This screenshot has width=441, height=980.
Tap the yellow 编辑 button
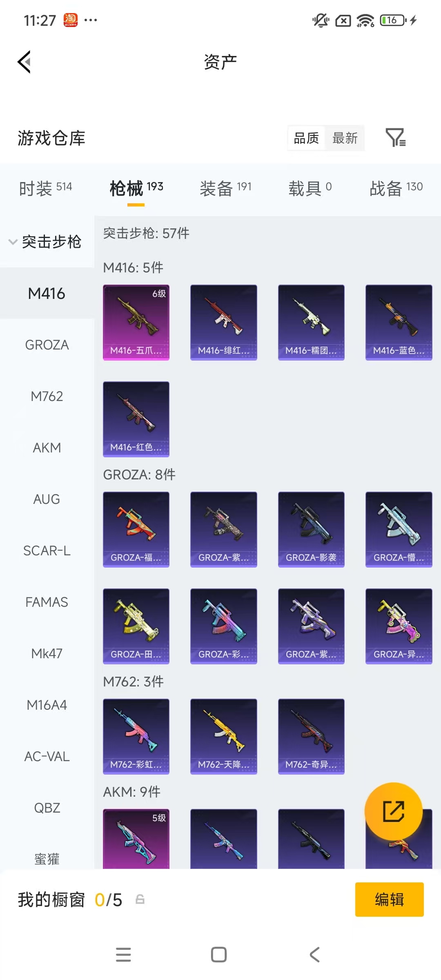point(390,900)
